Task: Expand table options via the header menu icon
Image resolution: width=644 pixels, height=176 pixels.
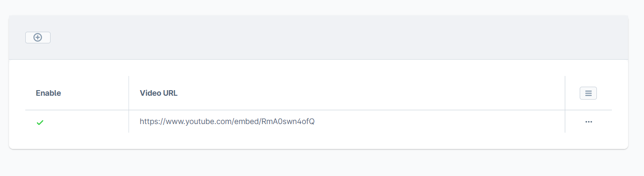Action: click(x=588, y=93)
